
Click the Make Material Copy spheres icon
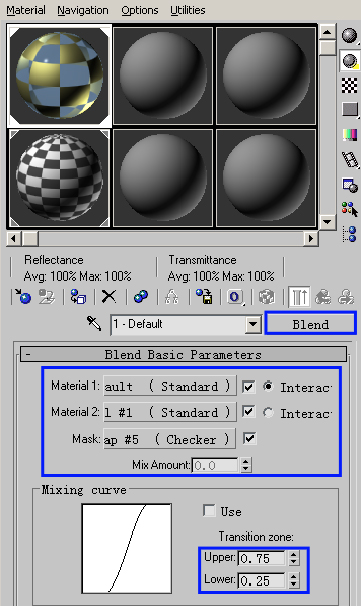(141, 297)
